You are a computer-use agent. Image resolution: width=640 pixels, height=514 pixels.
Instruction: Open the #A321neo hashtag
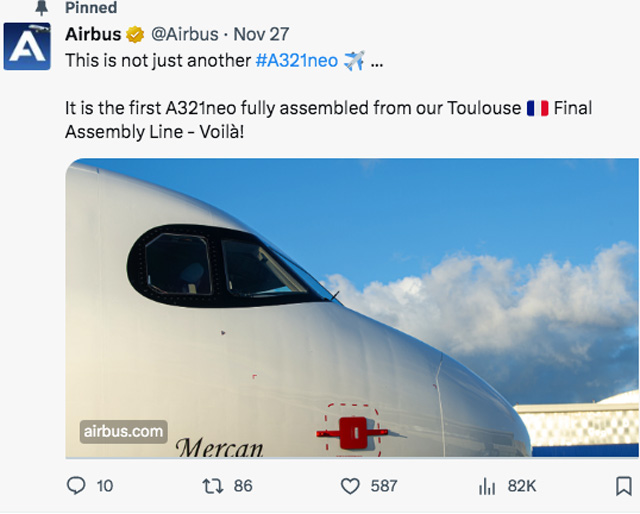(x=296, y=60)
